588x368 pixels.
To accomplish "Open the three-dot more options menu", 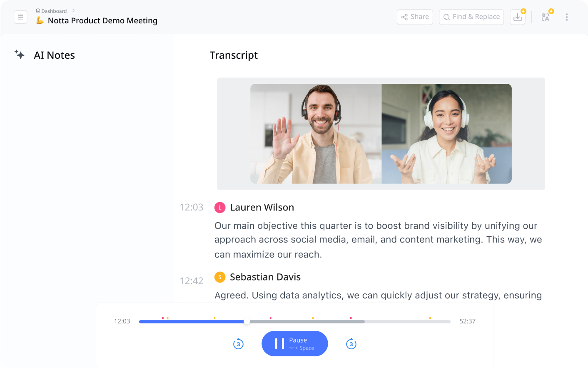I will (567, 17).
